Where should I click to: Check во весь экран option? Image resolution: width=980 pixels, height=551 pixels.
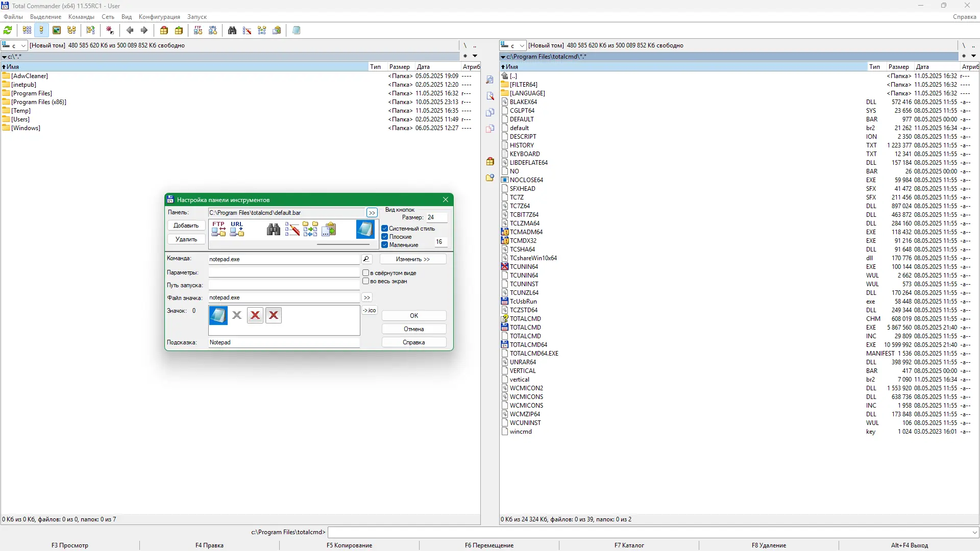[365, 281]
